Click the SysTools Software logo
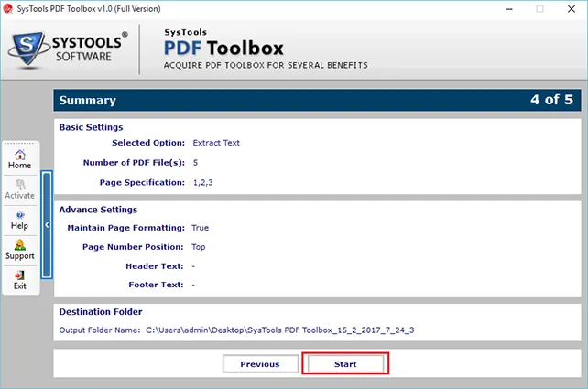This screenshot has height=389, width=588. 68,50
